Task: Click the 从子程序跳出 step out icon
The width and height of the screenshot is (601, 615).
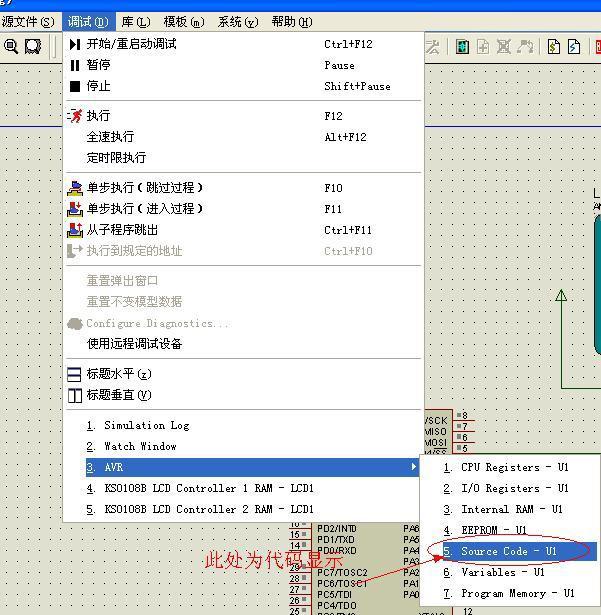Action: pyautogui.click(x=75, y=230)
